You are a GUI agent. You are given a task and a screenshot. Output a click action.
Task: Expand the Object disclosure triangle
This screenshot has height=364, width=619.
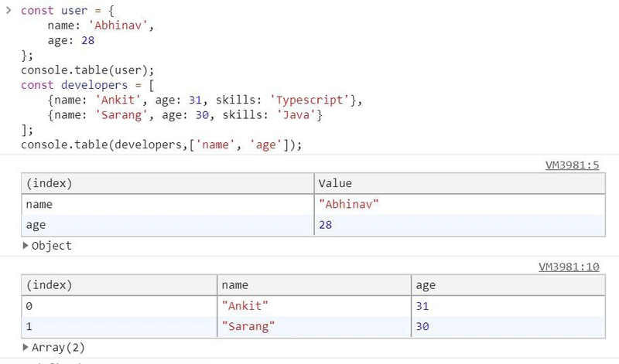27,246
